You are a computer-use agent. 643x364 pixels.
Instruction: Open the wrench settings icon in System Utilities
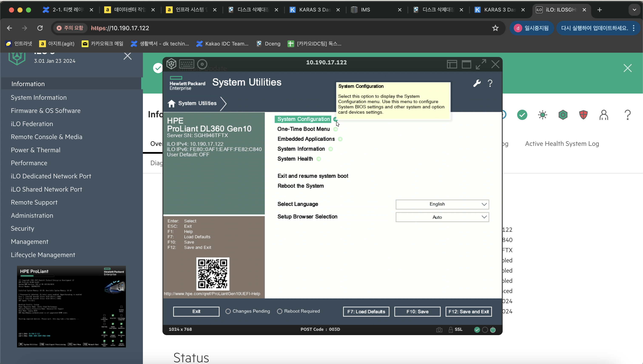pyautogui.click(x=477, y=83)
